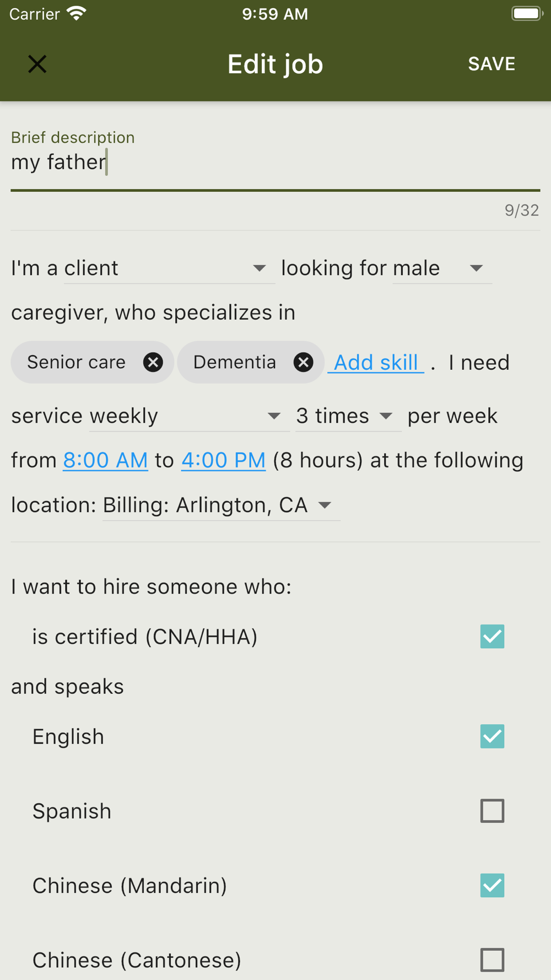Check the Chinese (Cantonese) checkbox

(492, 960)
